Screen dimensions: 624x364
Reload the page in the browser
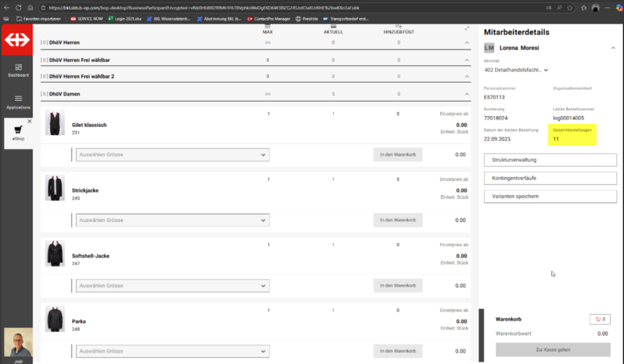point(18,8)
